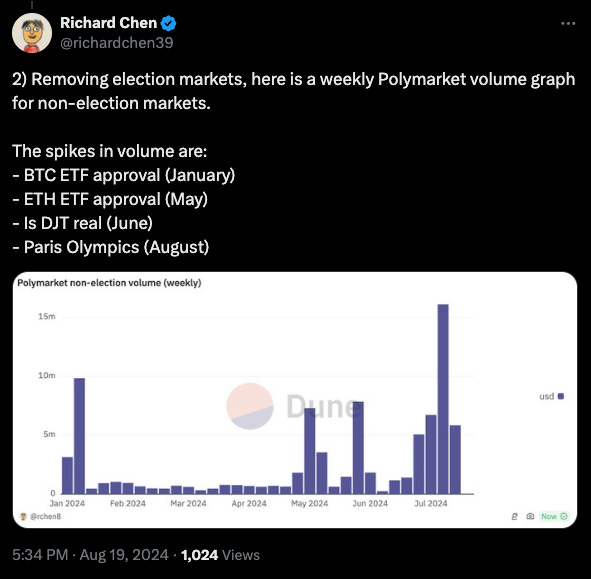Viewport: 591px width, 579px height.
Task: Open Richard Chen display name link
Action: point(109,23)
